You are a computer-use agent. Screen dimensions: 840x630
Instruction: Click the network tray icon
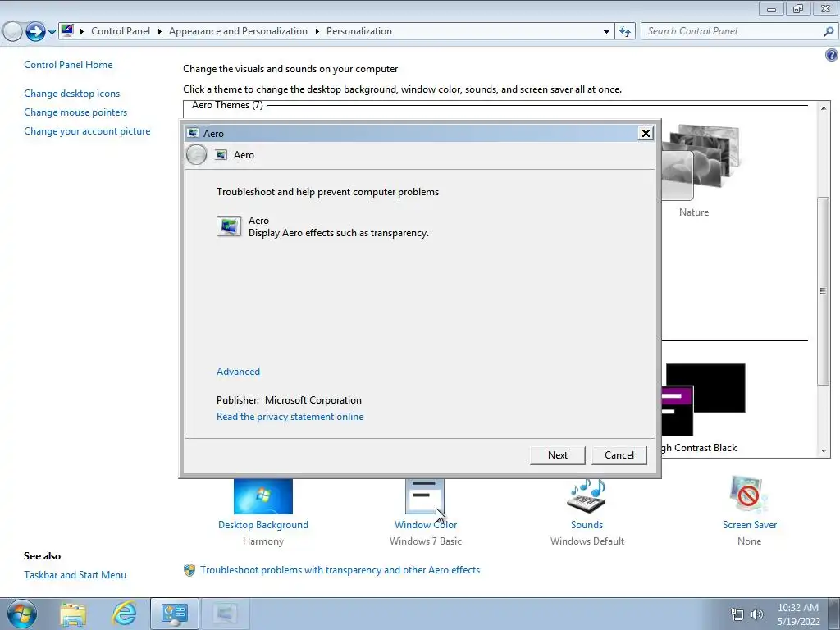click(737, 614)
